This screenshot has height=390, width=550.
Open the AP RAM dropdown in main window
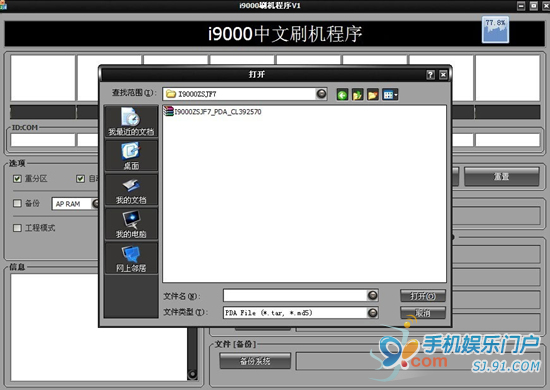point(95,203)
